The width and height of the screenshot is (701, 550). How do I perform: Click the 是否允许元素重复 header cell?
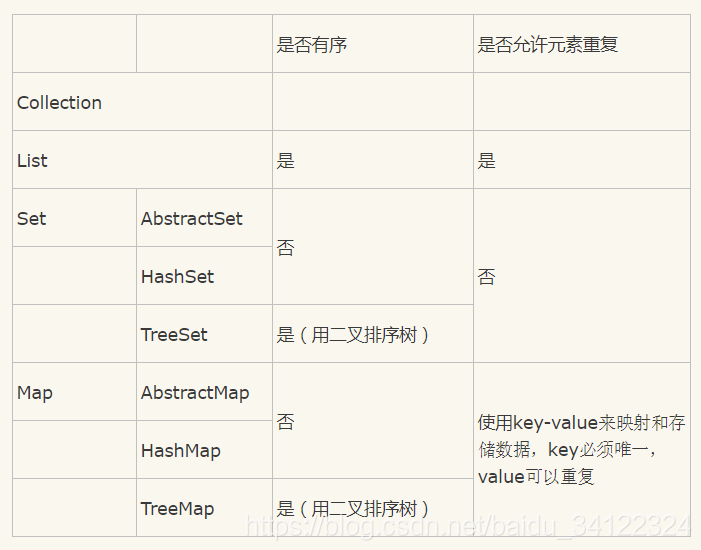(x=582, y=44)
